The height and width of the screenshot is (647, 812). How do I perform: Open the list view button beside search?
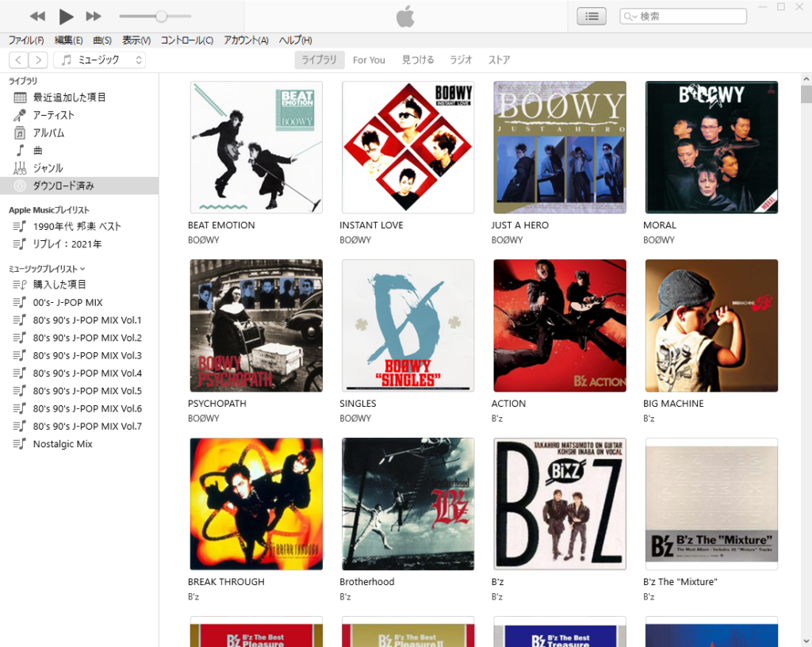click(x=592, y=16)
